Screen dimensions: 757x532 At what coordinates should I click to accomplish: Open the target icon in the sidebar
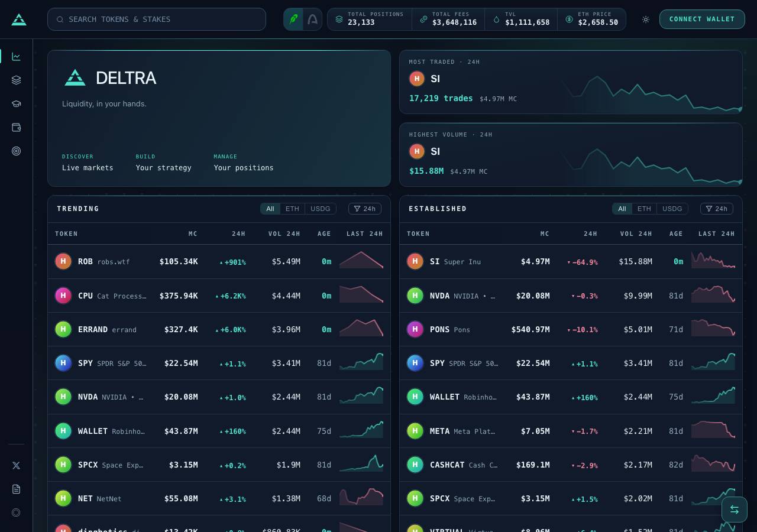click(x=16, y=151)
